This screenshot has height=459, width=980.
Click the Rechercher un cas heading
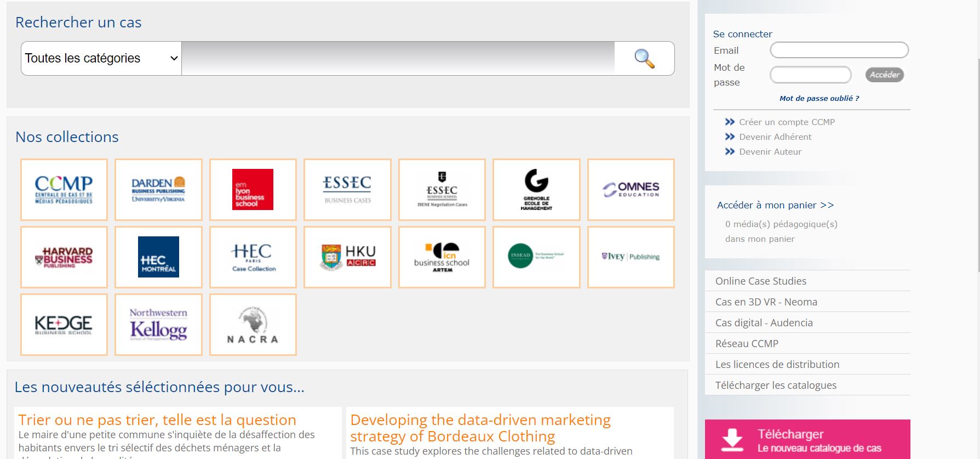[x=78, y=22]
